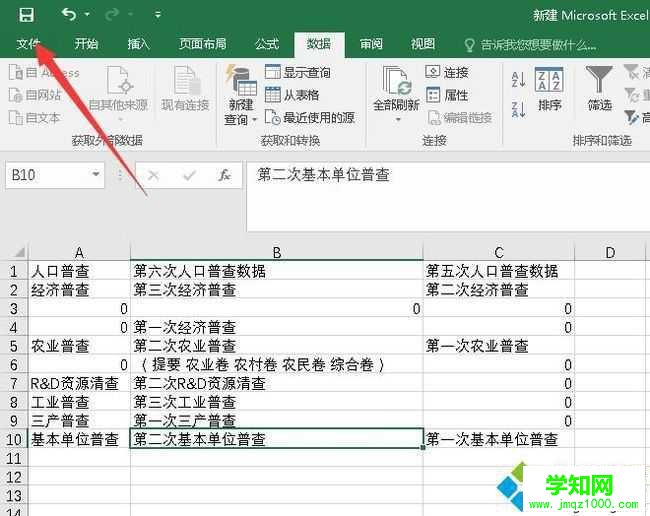This screenshot has height=516, width=650.
Task: Click cell 第二次R&D资源清查
Action: (277, 383)
